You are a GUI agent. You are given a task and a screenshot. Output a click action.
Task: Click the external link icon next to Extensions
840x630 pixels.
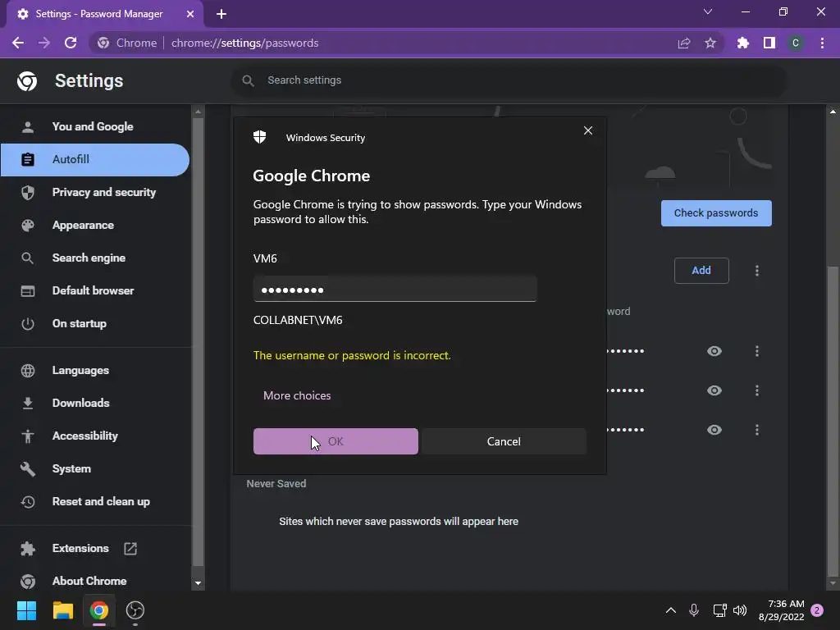tap(130, 548)
